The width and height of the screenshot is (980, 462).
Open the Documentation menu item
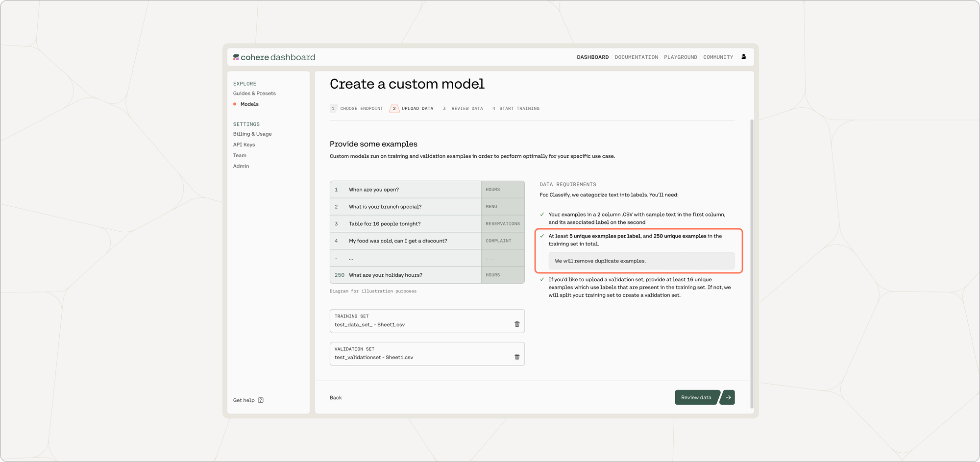point(636,57)
